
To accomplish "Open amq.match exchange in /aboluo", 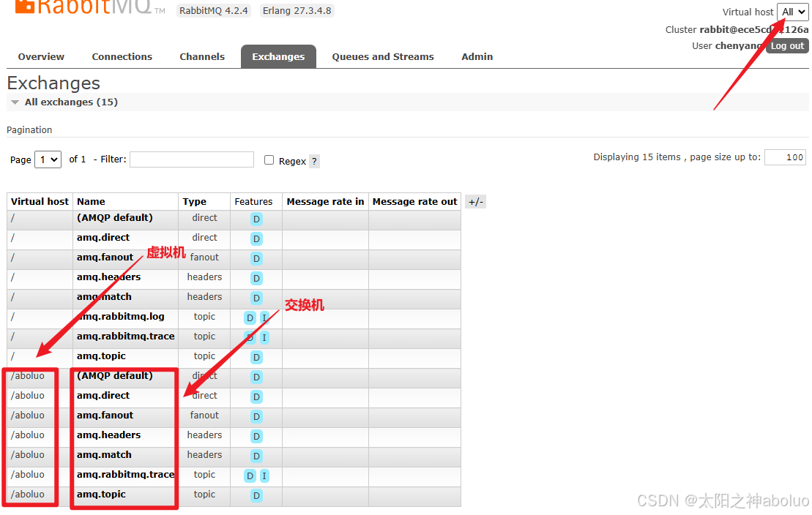I will 104,455.
